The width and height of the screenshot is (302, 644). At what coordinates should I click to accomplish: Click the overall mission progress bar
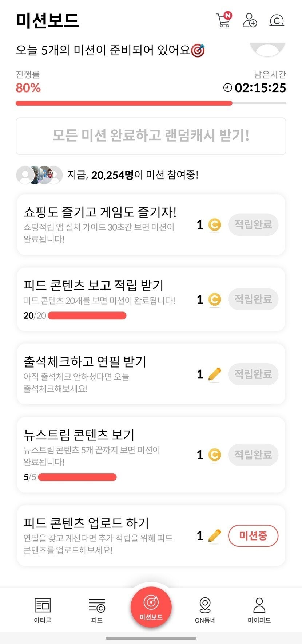click(x=151, y=103)
